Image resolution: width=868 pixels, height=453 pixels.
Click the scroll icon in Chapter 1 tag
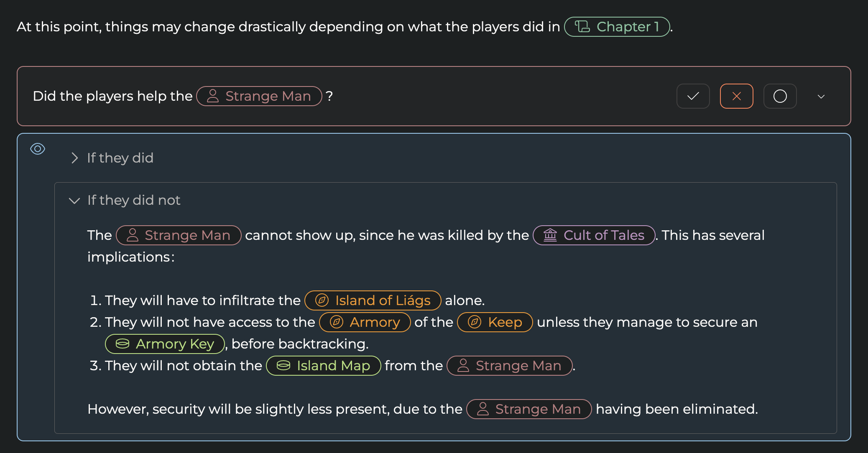click(582, 27)
